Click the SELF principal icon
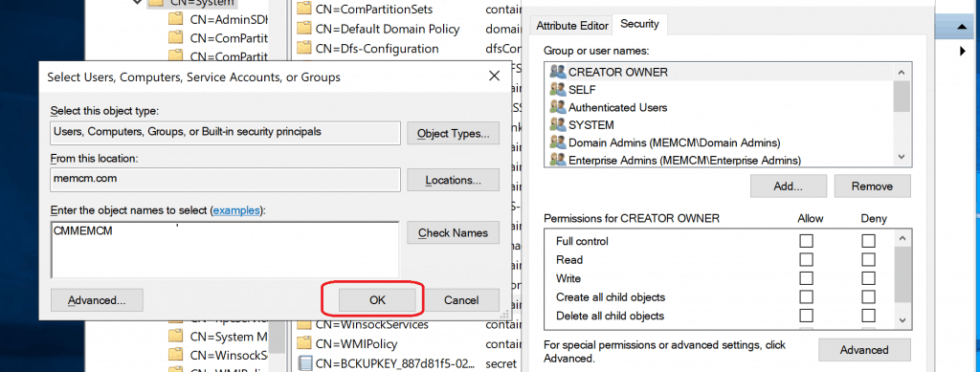This screenshot has height=372, width=980. 557,89
